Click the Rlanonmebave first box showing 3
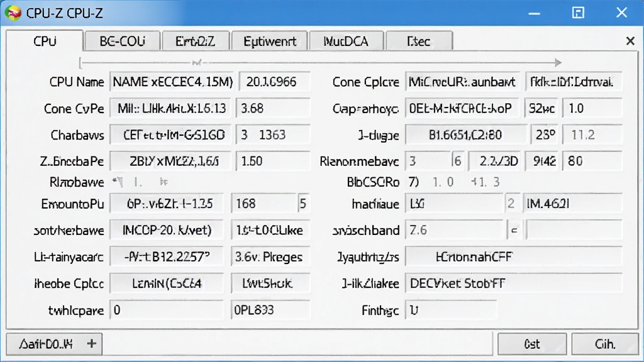 click(428, 162)
